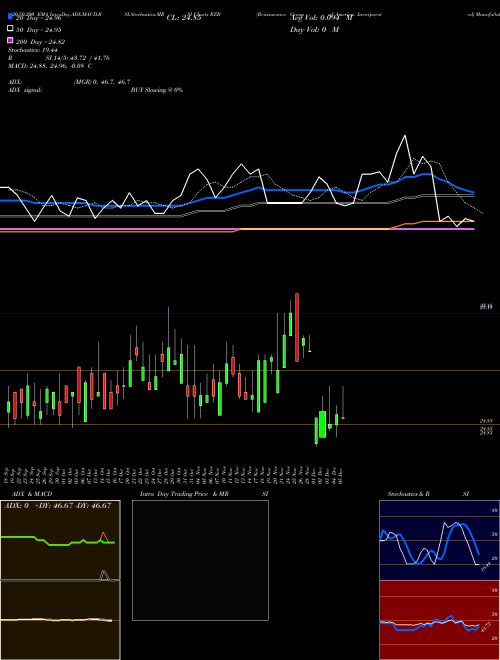
Task: Click the '(MGR) 0, 46.7, 46.7' ADX values
Action: pyautogui.click(x=102, y=82)
